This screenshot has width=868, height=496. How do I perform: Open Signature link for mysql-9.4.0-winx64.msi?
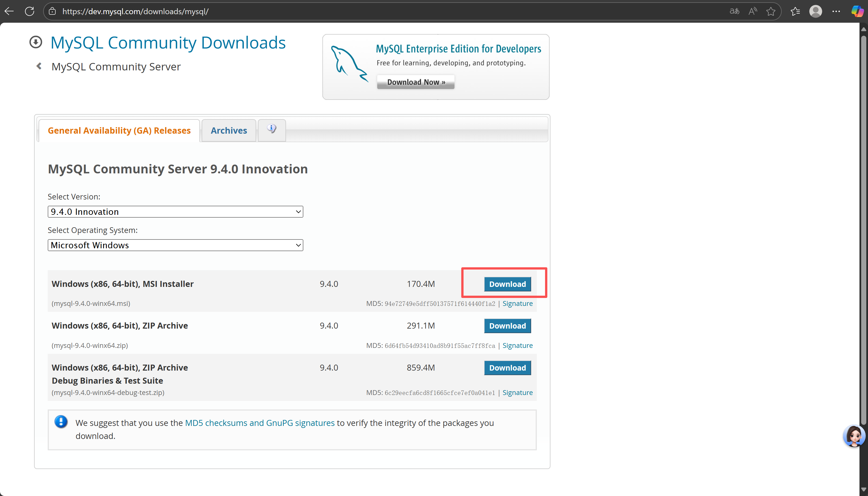point(517,303)
